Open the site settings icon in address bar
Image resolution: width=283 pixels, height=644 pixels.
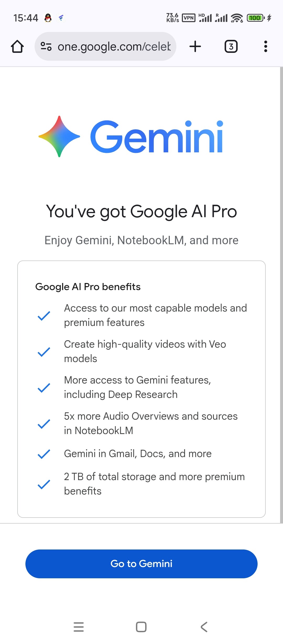click(x=46, y=47)
